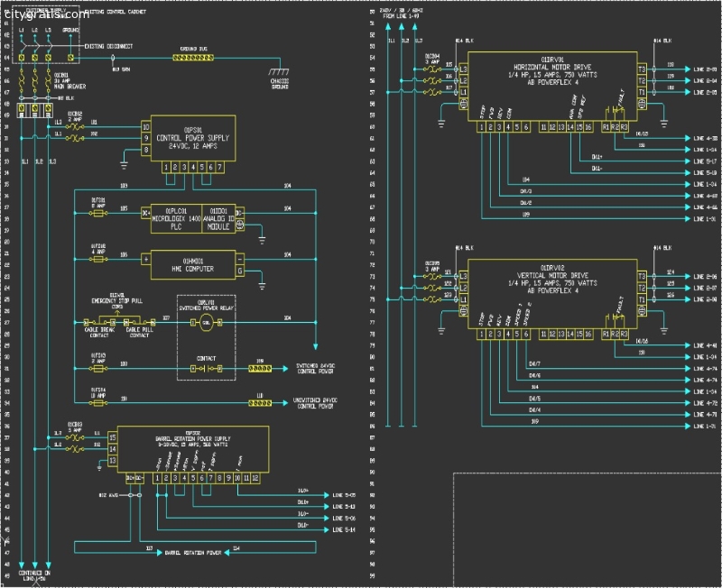722x588 pixels.
Task: Click the Unswitched 24VDC Control Power label
Action: pos(317,401)
